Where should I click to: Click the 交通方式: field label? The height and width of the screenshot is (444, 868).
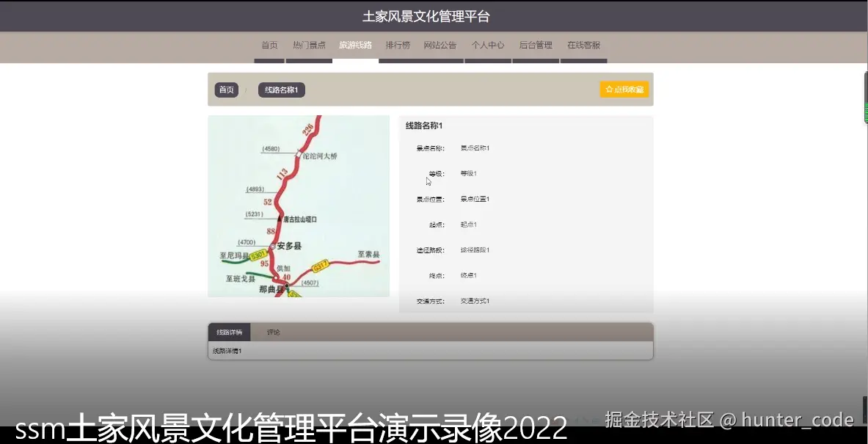pos(430,301)
